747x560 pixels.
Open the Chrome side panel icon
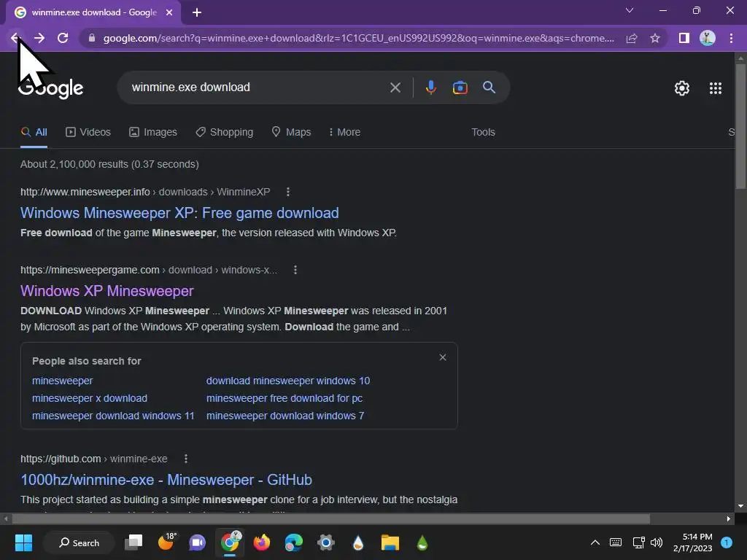(684, 38)
